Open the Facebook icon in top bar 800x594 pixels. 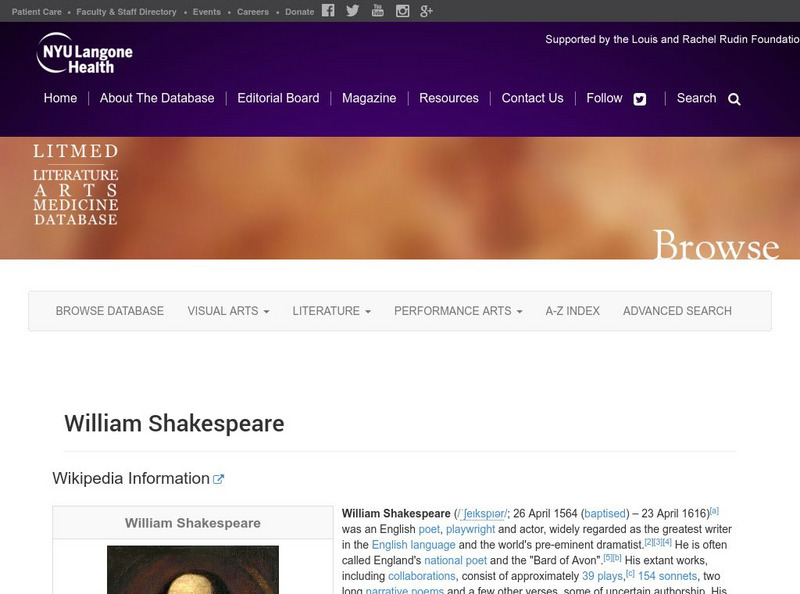pos(328,11)
